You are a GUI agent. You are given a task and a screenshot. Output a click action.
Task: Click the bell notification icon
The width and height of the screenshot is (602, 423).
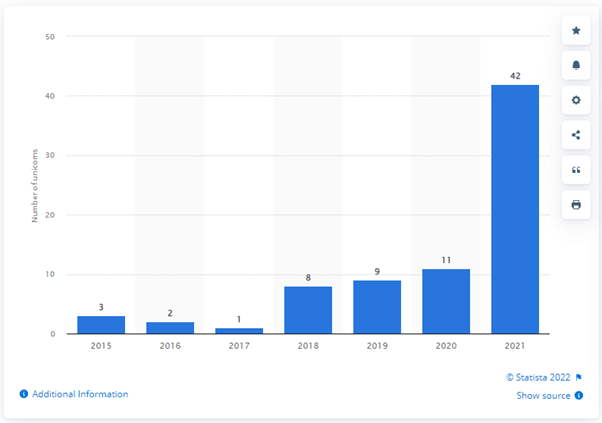click(575, 66)
